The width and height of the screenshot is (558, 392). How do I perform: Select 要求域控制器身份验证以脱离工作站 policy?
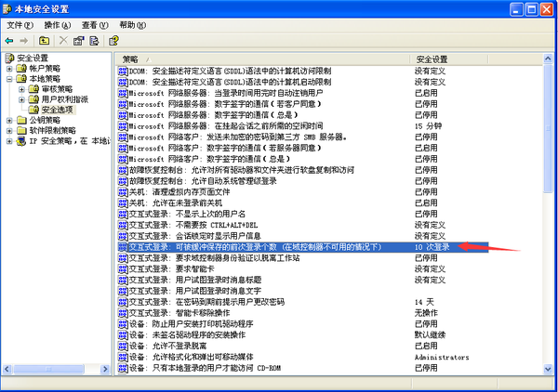(214, 258)
